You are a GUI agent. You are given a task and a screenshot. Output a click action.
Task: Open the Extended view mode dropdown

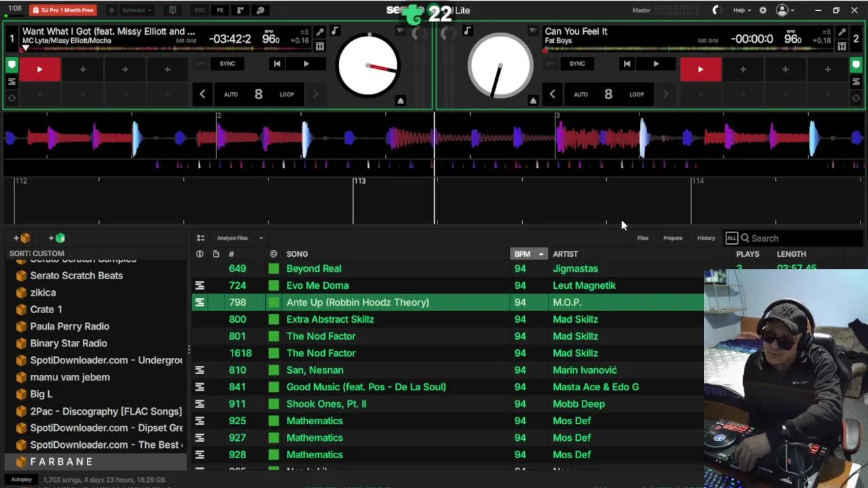point(136,10)
